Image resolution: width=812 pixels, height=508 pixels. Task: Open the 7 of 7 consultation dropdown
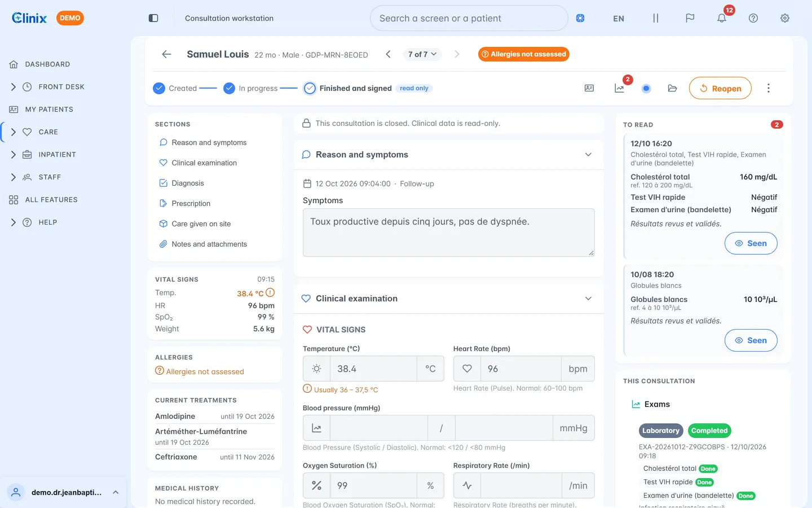pyautogui.click(x=422, y=54)
